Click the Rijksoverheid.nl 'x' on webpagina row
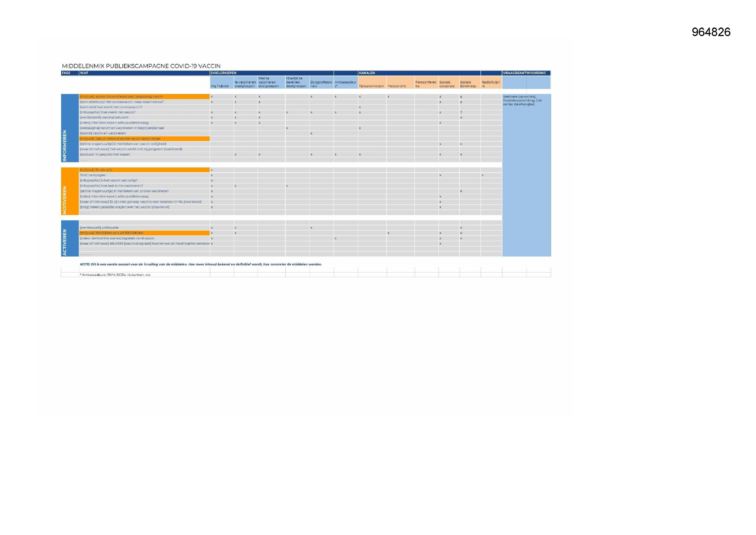 (360, 128)
